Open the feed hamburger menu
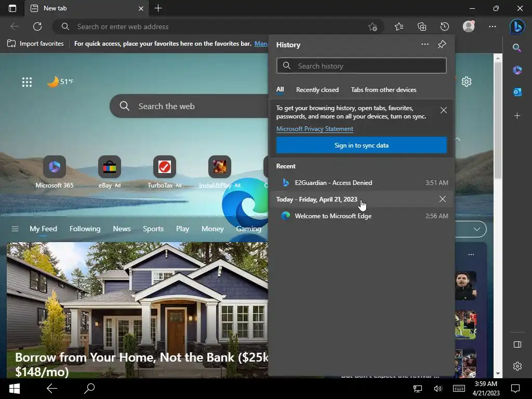Image resolution: width=532 pixels, height=399 pixels. pos(15,229)
